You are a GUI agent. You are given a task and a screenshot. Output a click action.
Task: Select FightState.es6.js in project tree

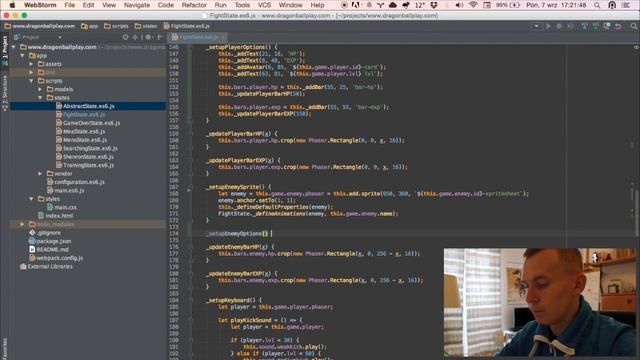84,115
